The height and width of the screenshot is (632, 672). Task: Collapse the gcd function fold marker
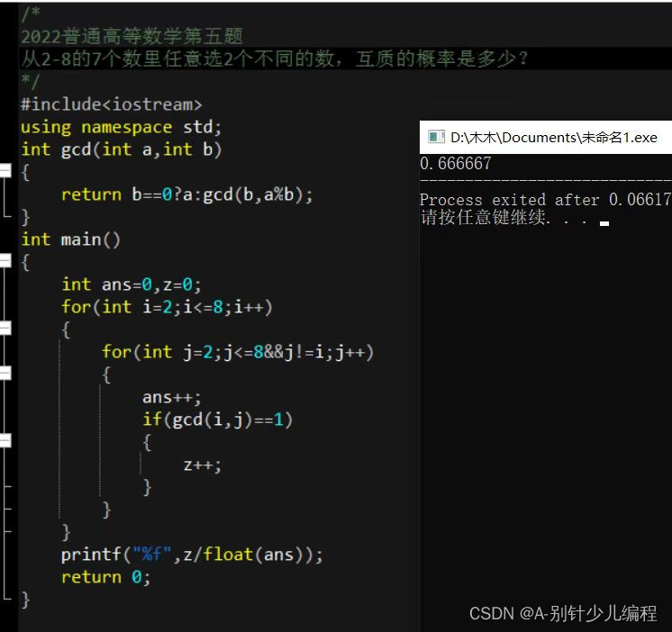tap(5, 170)
